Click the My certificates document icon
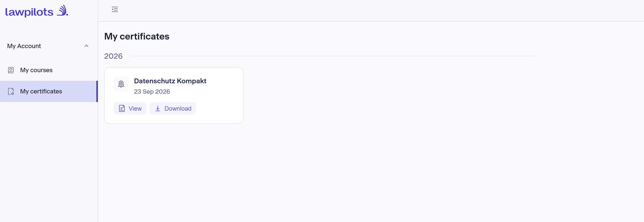The image size is (644, 222). 11,91
